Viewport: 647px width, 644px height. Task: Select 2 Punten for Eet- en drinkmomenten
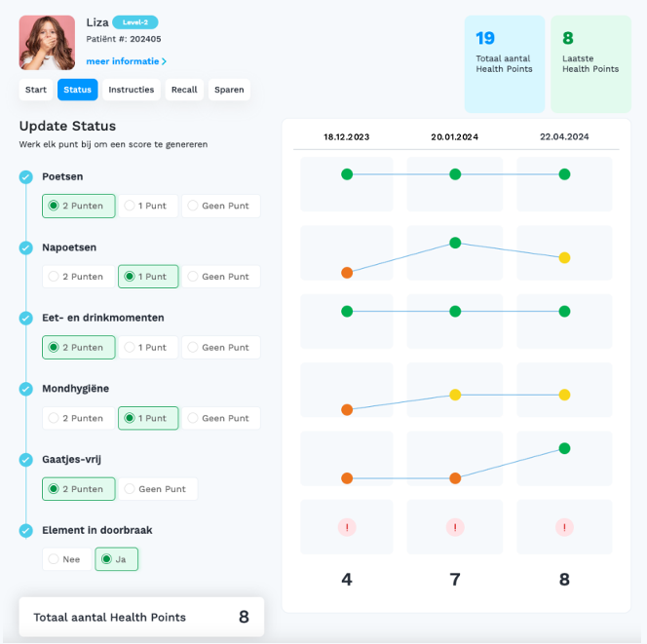tap(78, 348)
